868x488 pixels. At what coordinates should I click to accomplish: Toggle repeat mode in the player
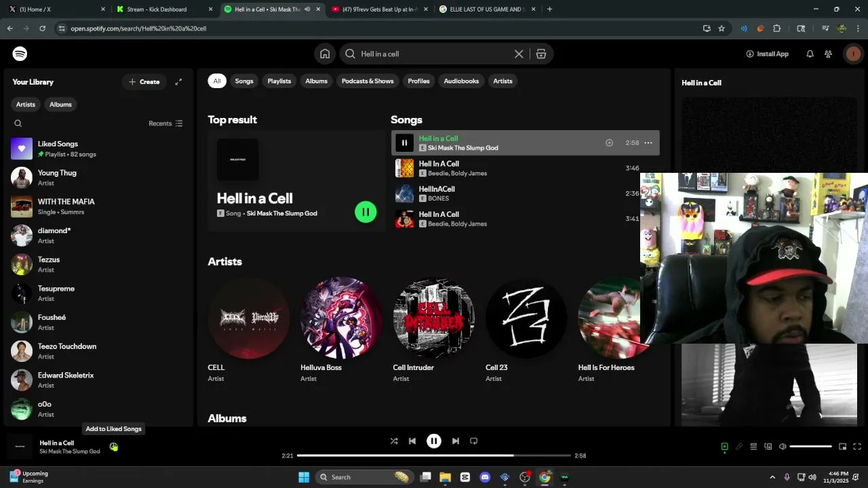(474, 441)
